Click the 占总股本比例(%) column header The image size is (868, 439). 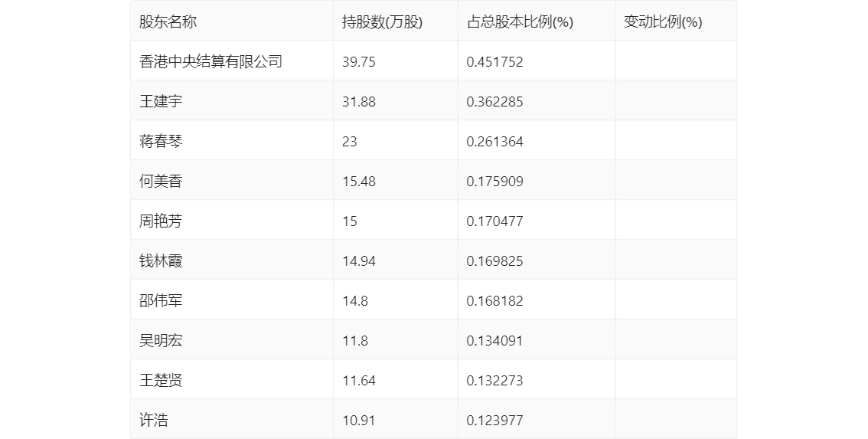pos(520,21)
